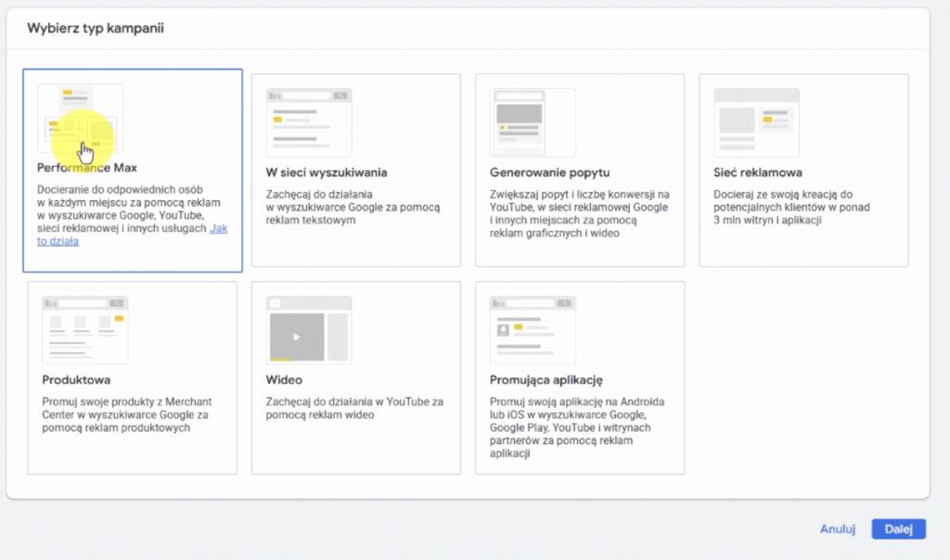Click the Produktowa shopping campaign illustration
The image size is (950, 560).
click(85, 330)
